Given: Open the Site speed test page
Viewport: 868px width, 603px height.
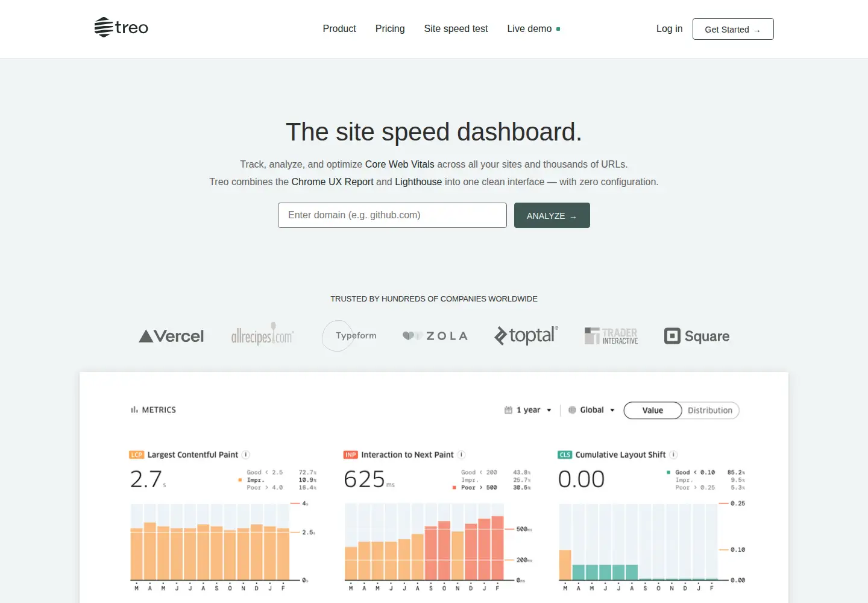Looking at the screenshot, I should [x=456, y=29].
